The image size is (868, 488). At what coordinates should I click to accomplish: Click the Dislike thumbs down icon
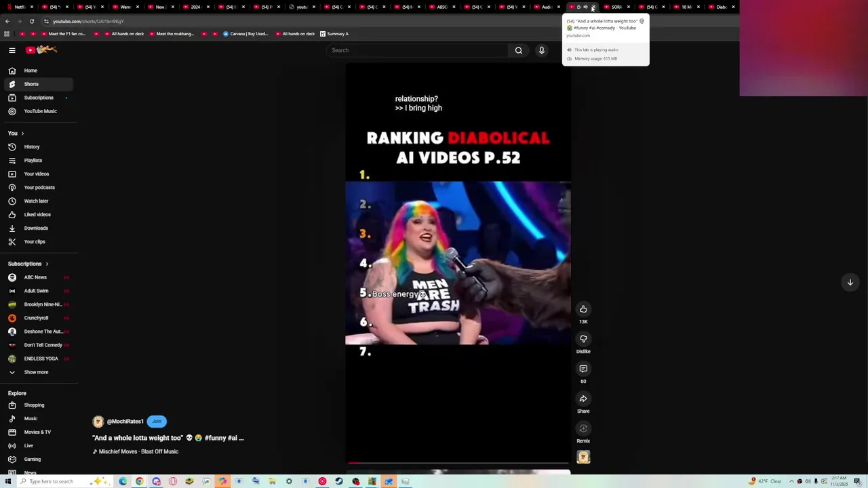(x=583, y=340)
